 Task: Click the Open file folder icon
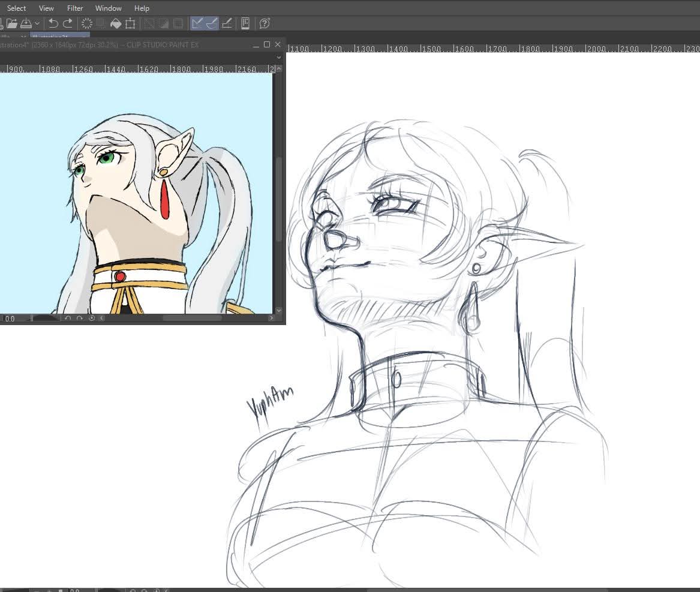[11, 23]
